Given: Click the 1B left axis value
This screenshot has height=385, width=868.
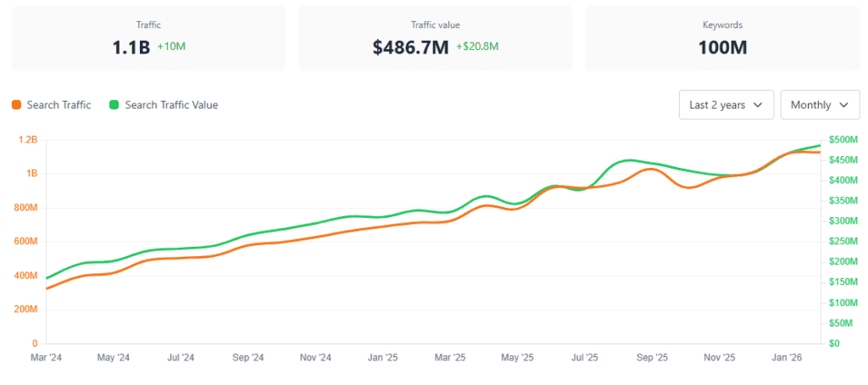Looking at the screenshot, I should 31,173.
